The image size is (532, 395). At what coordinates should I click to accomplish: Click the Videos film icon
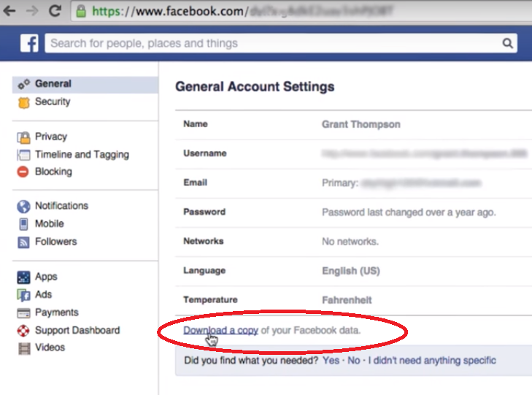(24, 348)
